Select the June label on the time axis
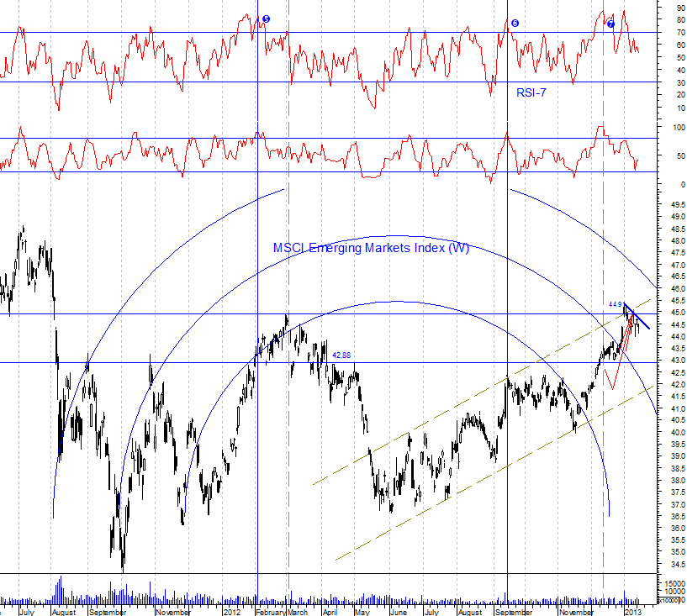The width and height of the screenshot is (687, 616). click(x=399, y=612)
